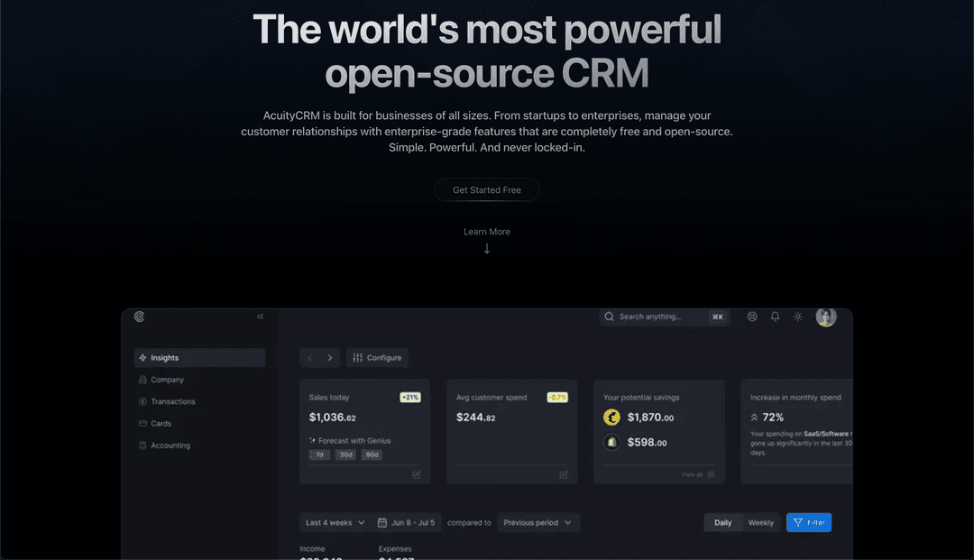The width and height of the screenshot is (974, 560).
Task: Click the Cards credit card icon
Action: [142, 424]
